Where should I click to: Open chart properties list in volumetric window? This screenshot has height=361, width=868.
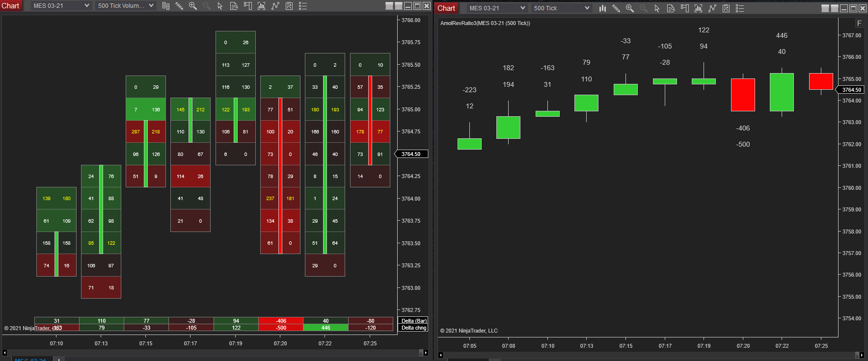point(303,6)
